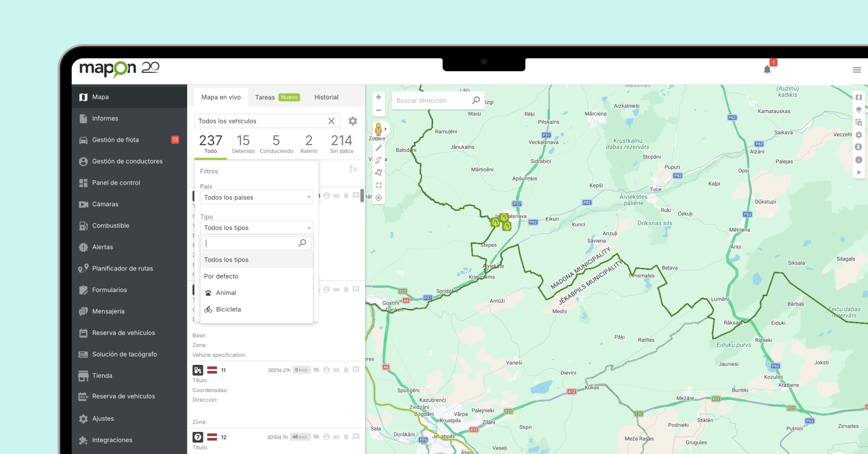Click the play arrow on map toolbar

coord(859,173)
